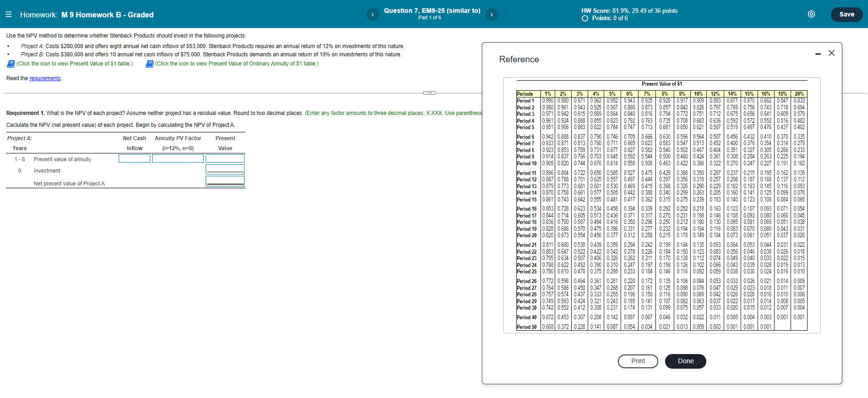The image size is (868, 398).
Task: Click the Period 40 row label
Action: [x=527, y=317]
